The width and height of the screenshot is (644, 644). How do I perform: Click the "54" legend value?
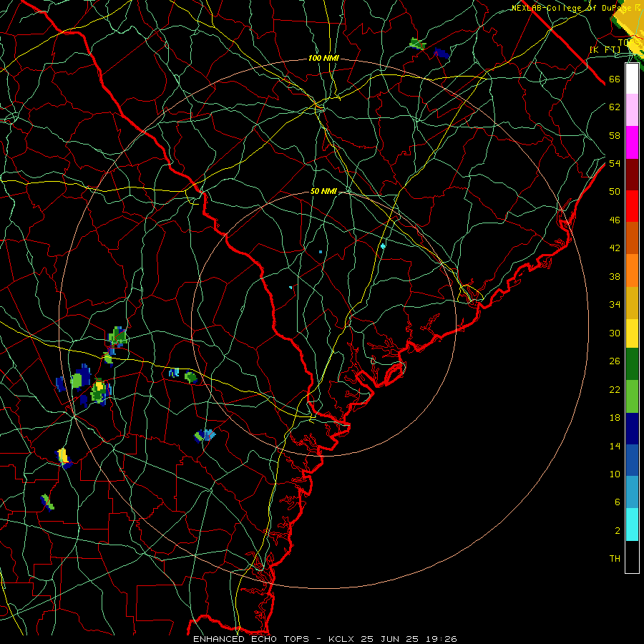pos(615,163)
